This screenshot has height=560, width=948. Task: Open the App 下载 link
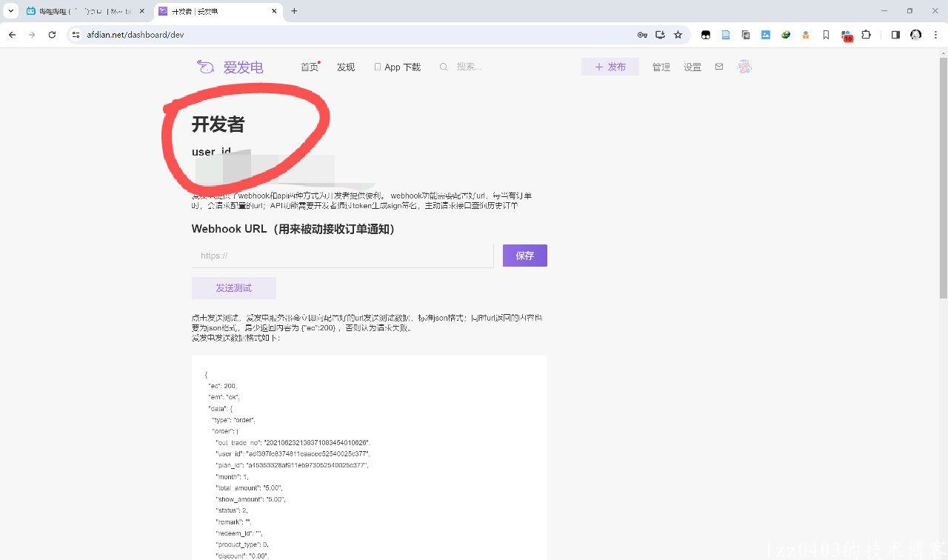398,67
